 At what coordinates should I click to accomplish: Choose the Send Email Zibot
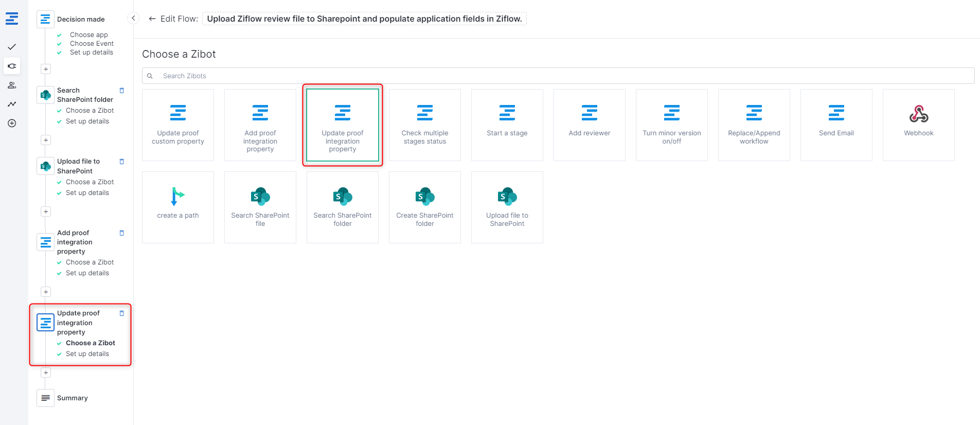836,125
